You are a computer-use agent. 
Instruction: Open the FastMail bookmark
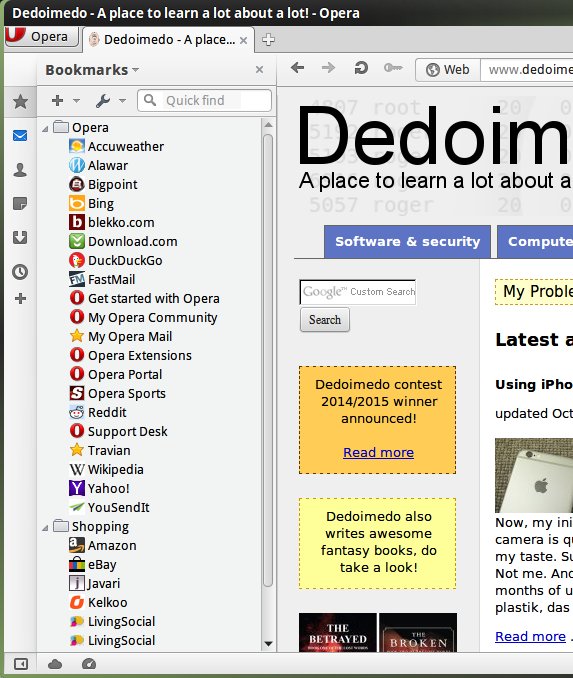click(x=102, y=280)
